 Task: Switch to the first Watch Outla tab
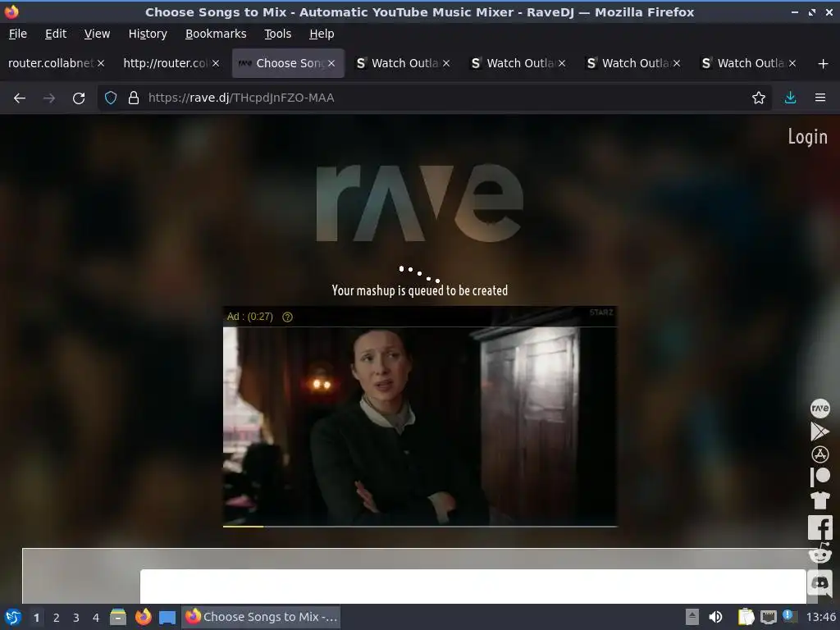point(404,63)
